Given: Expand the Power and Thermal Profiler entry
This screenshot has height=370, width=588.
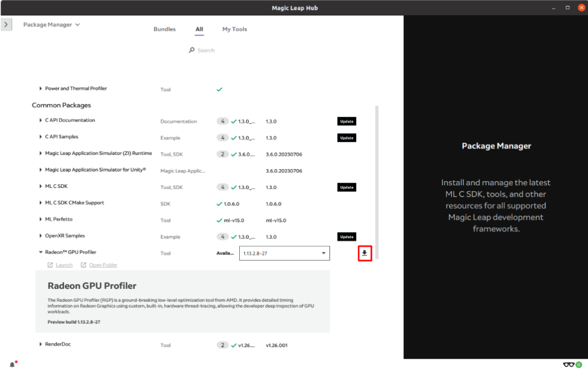Looking at the screenshot, I should pyautogui.click(x=40, y=88).
